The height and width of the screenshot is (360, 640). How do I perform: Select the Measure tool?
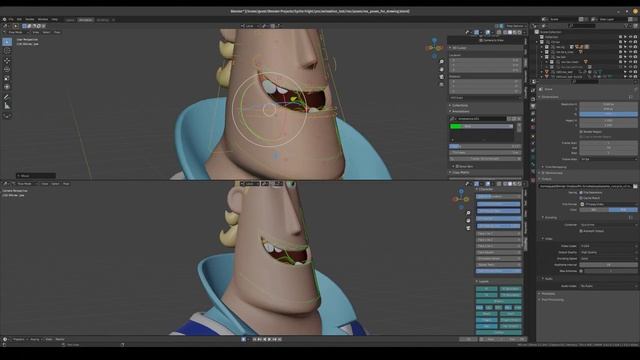point(7,106)
